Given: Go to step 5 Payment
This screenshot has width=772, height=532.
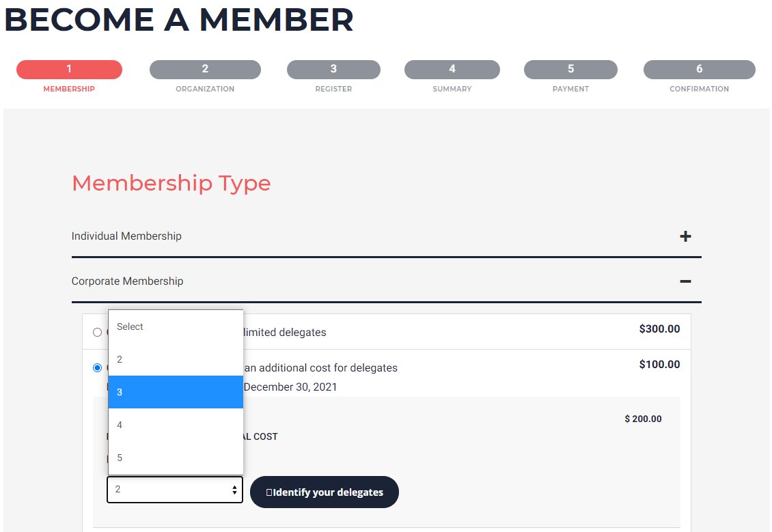Looking at the screenshot, I should coord(570,70).
